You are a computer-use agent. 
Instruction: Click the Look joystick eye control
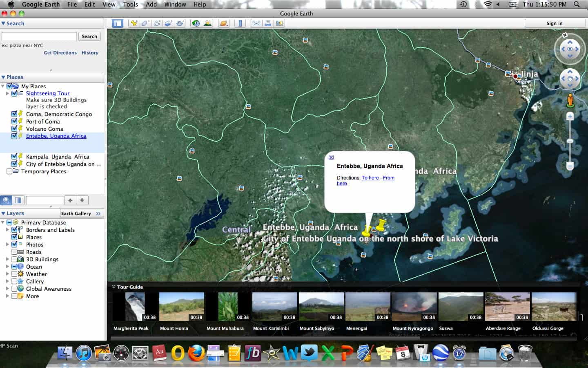(570, 49)
